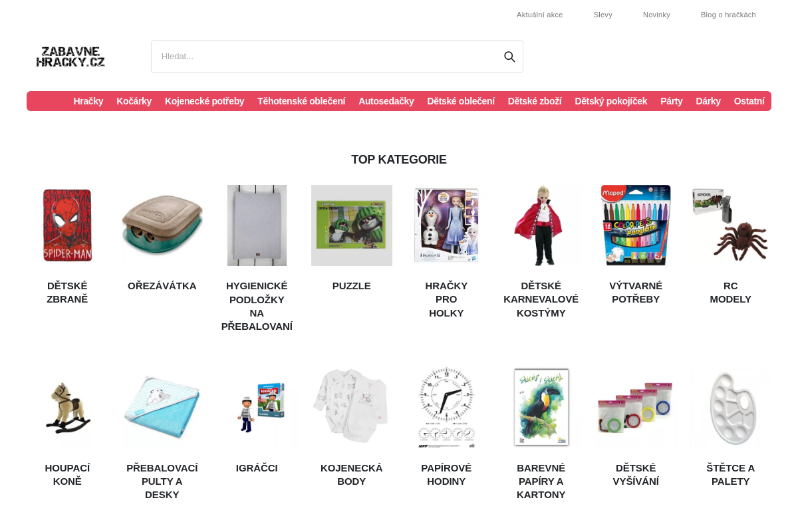
Task: Open the Slevy link
Action: click(603, 15)
